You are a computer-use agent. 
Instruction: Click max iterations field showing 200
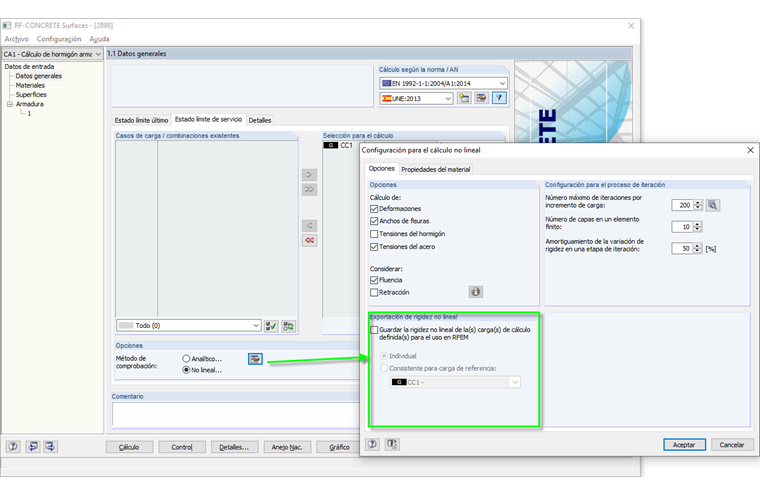pyautogui.click(x=682, y=205)
